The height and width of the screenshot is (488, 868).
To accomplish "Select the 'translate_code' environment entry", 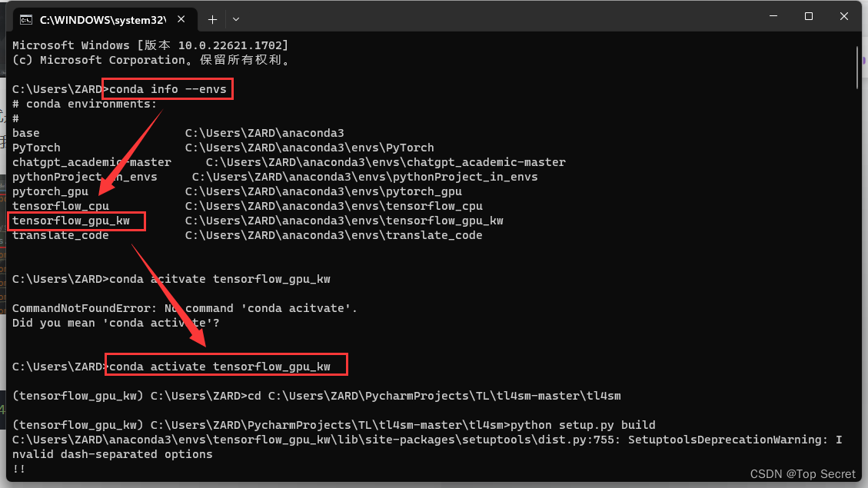I will [60, 234].
